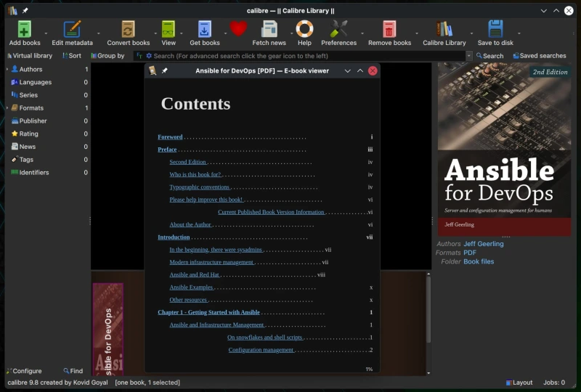This screenshot has width=581, height=392.
Task: Click the scrollbar down arrow in the book list
Action: [428, 372]
